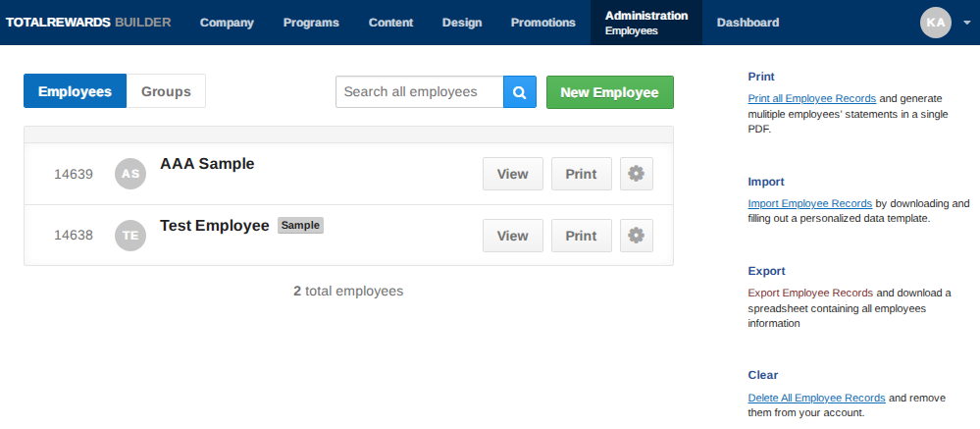The image size is (980, 429).
Task: Click the AS avatar for AAA Sample
Action: 130,174
